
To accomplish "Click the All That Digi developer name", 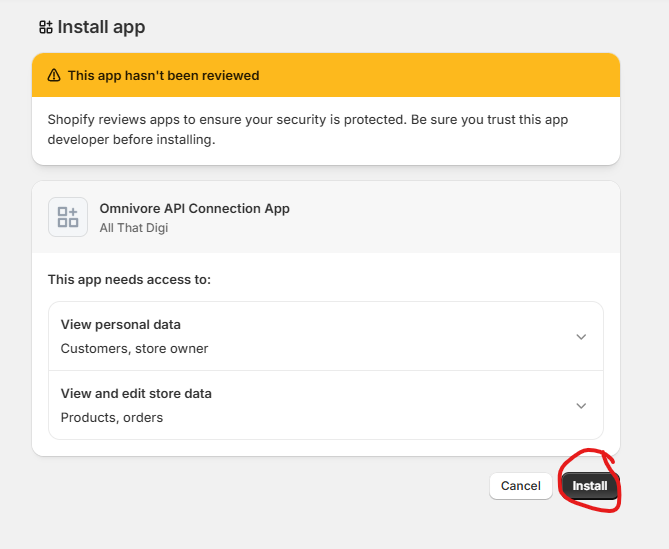I will (x=134, y=228).
